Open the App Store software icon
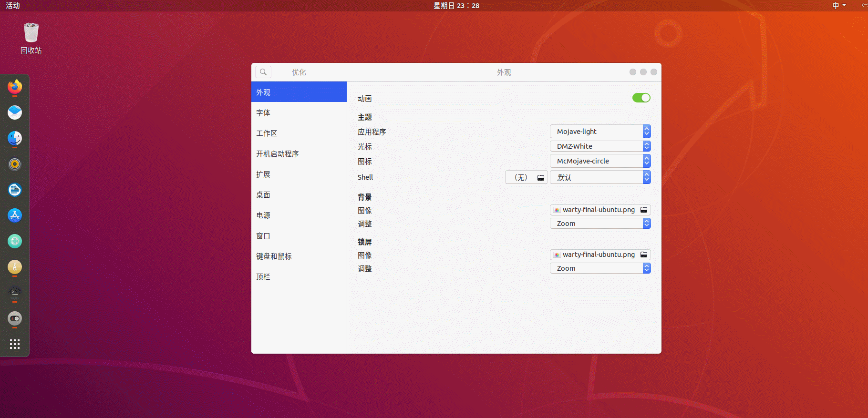Viewport: 868px width, 418px height. tap(15, 215)
